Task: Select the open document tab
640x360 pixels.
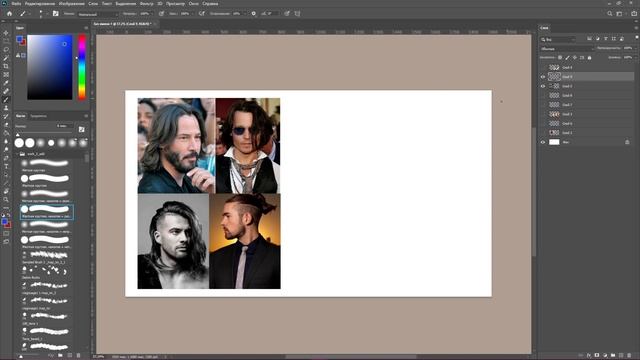Action: [x=121, y=24]
